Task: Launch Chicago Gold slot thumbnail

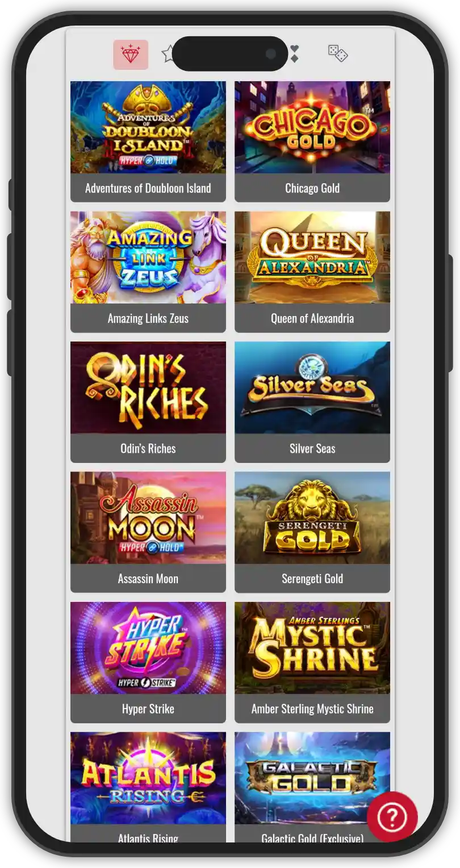Action: click(x=312, y=127)
